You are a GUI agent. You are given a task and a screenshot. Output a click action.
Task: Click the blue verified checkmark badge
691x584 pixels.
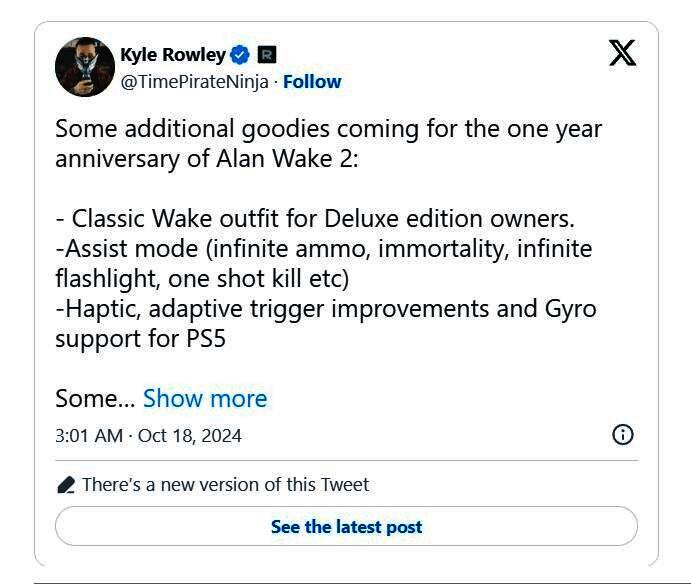coord(240,54)
